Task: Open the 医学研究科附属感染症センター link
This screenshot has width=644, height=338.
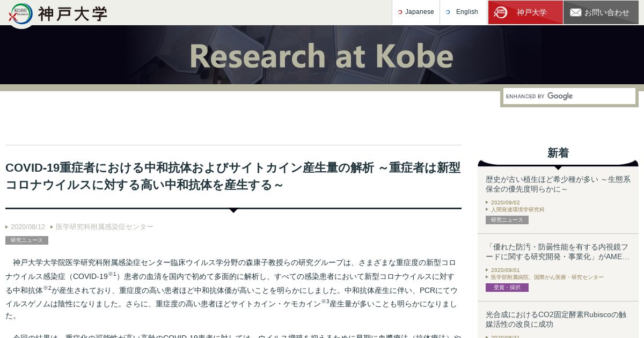Action: pos(105,227)
